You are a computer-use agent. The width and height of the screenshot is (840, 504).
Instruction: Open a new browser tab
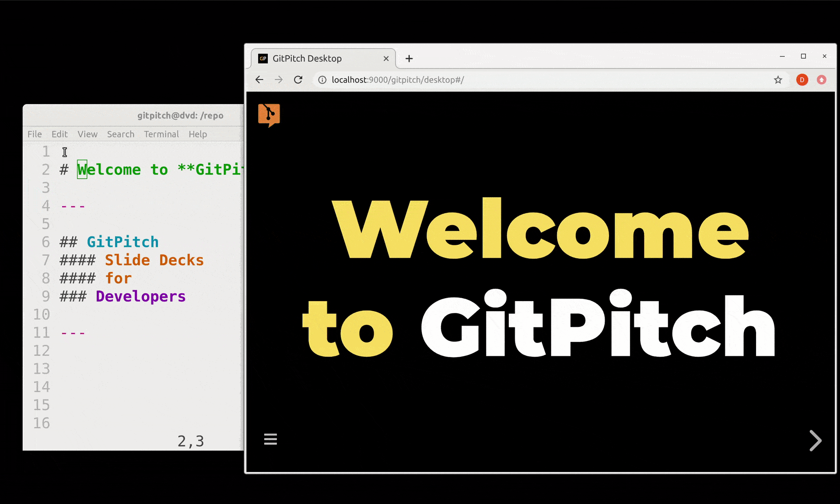409,59
